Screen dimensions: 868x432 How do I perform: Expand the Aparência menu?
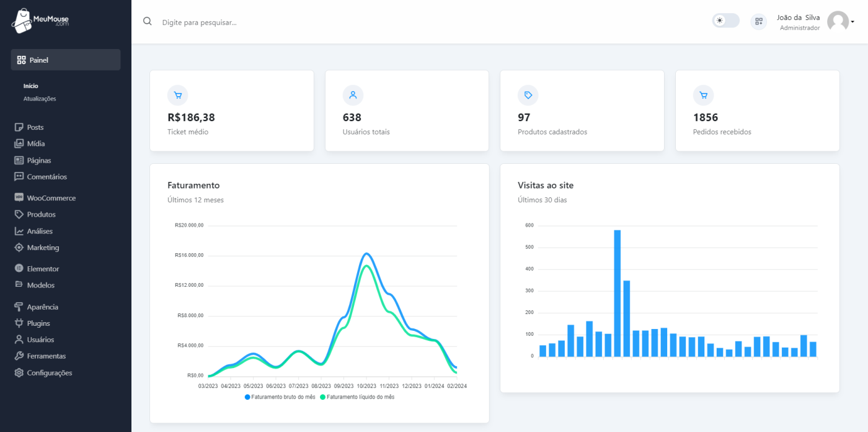[41, 307]
